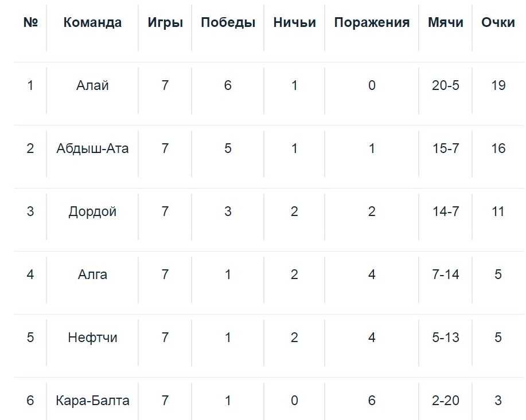Click the Очки column header
The width and height of the screenshot is (526, 420).
pyautogui.click(x=498, y=22)
